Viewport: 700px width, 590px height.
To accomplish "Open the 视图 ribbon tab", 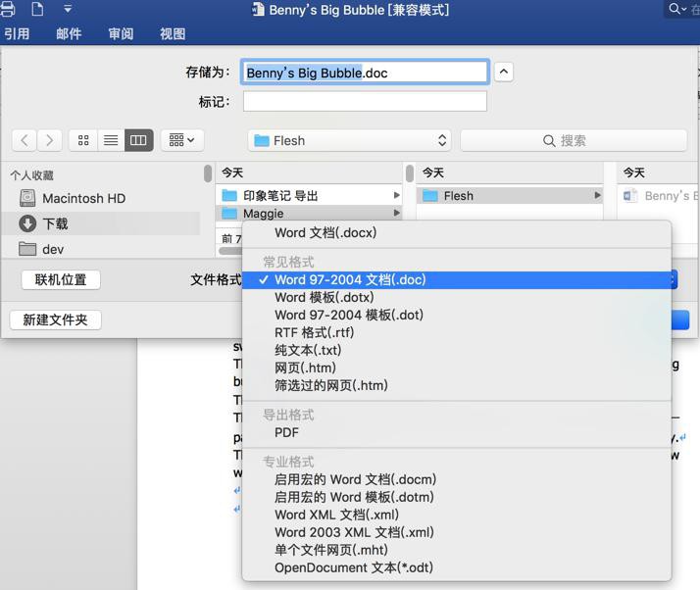I will tap(173, 33).
